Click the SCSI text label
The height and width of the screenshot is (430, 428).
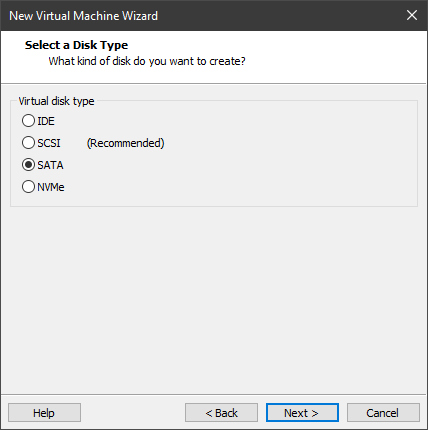click(x=49, y=143)
